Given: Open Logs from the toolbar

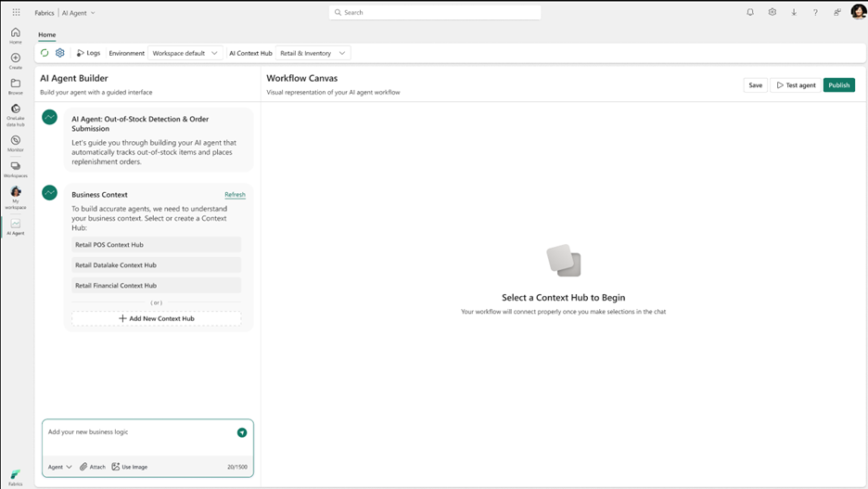Looking at the screenshot, I should 89,53.
